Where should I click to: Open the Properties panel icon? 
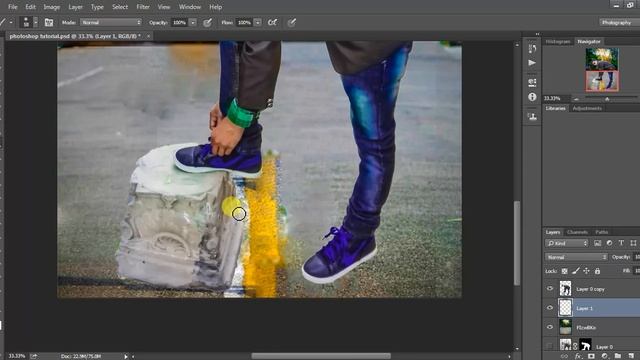[x=532, y=82]
